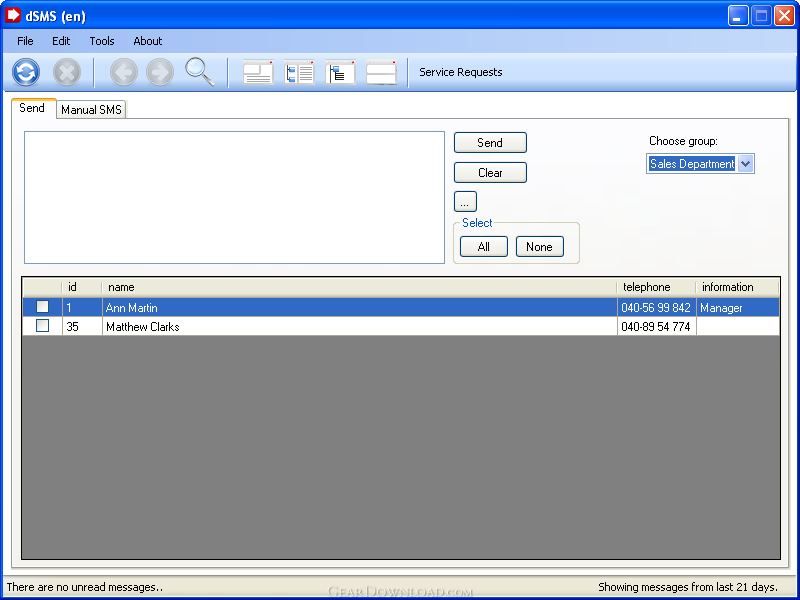Click the ellipsis (...) button

[465, 202]
